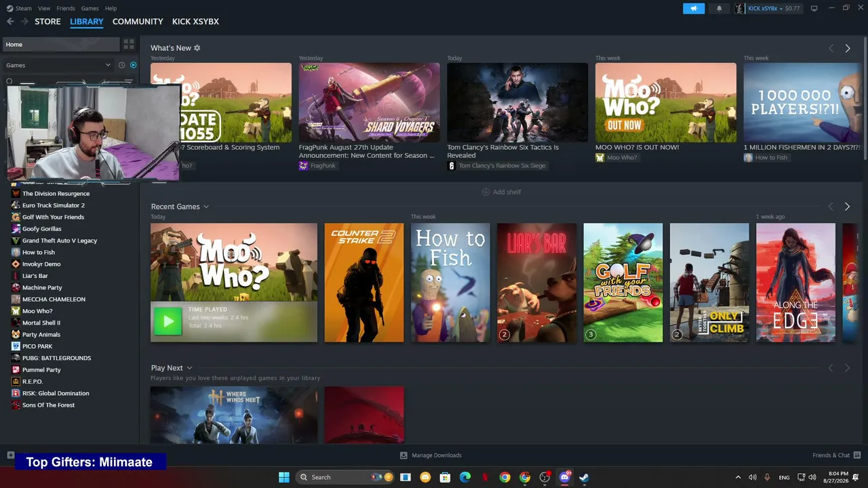This screenshot has width=868, height=488.
Task: Open Discord from the taskbar
Action: pos(565,477)
